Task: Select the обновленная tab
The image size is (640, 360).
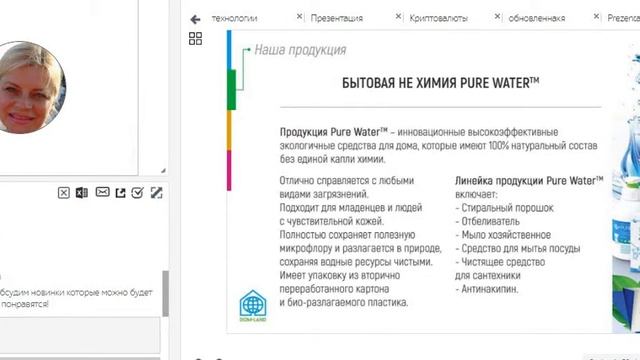Action: pyautogui.click(x=537, y=18)
